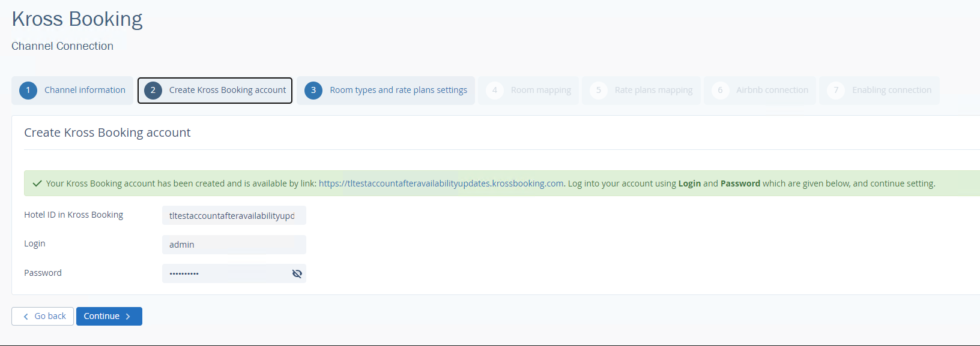Click the step 3 number circle
980x346 pixels.
(313, 91)
